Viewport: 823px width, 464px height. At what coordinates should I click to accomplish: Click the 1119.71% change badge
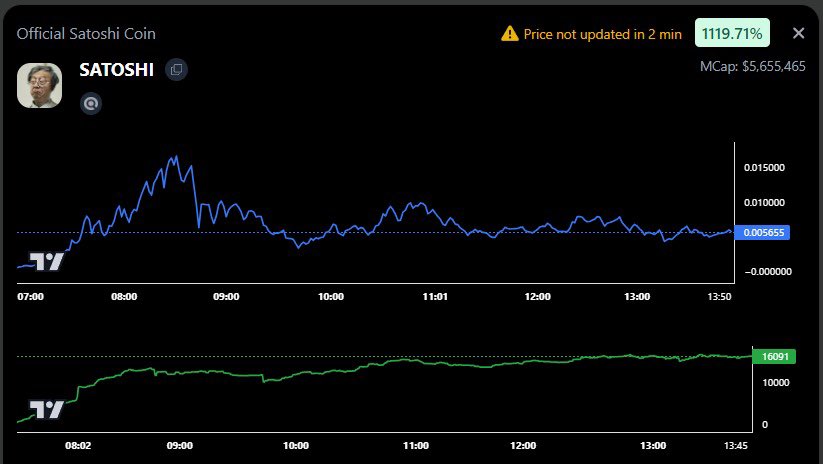pos(732,33)
